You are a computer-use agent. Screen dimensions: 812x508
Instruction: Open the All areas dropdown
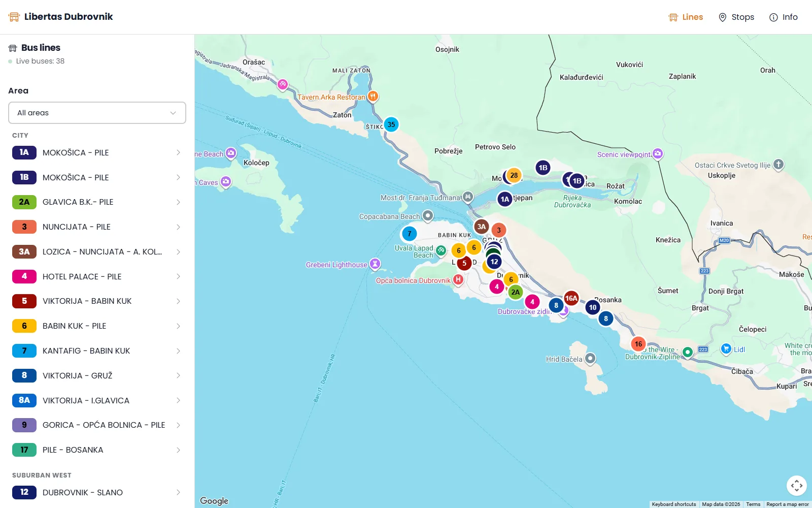click(97, 113)
